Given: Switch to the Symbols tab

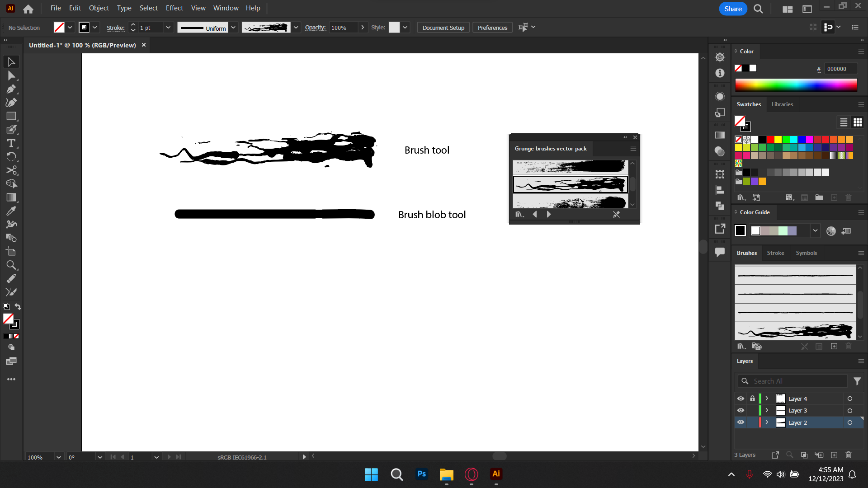Looking at the screenshot, I should (806, 253).
